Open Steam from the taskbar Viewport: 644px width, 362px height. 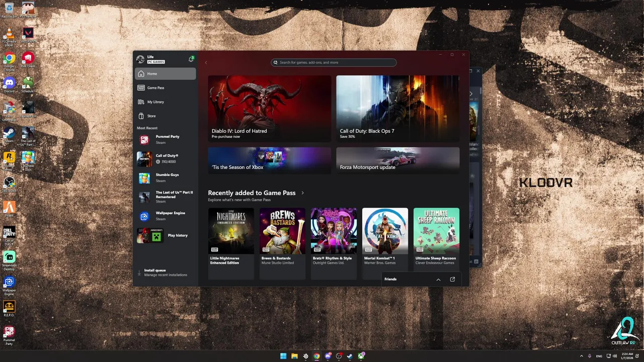(x=350, y=356)
